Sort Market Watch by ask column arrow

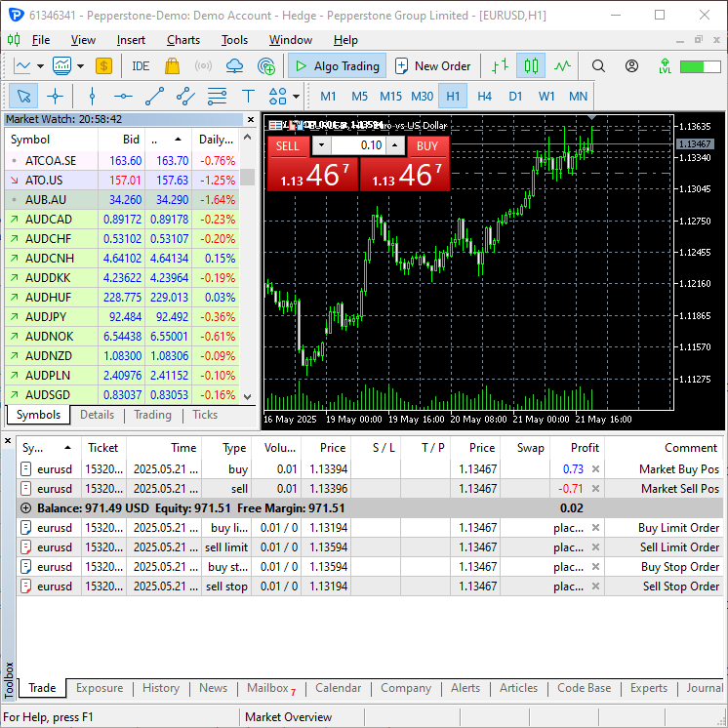pyautogui.click(x=178, y=140)
